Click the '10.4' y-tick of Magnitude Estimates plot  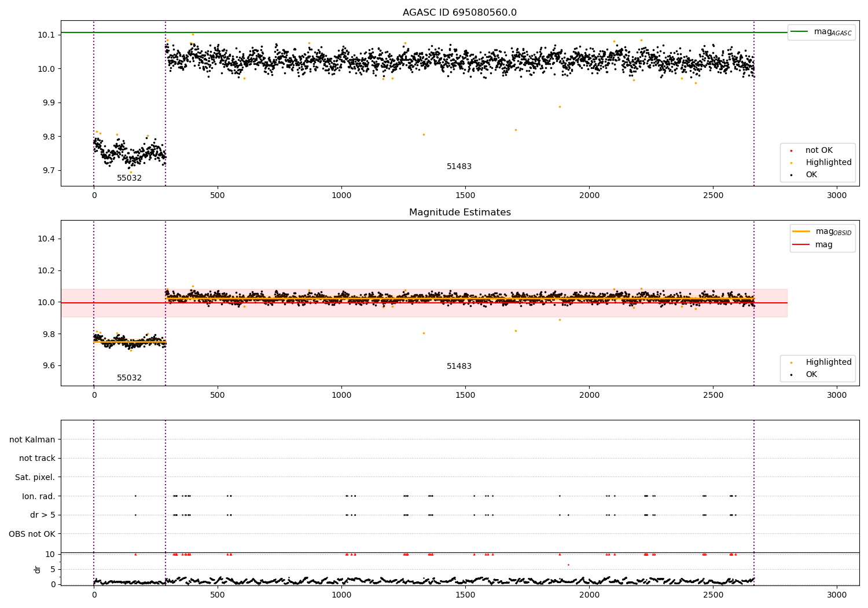point(46,239)
